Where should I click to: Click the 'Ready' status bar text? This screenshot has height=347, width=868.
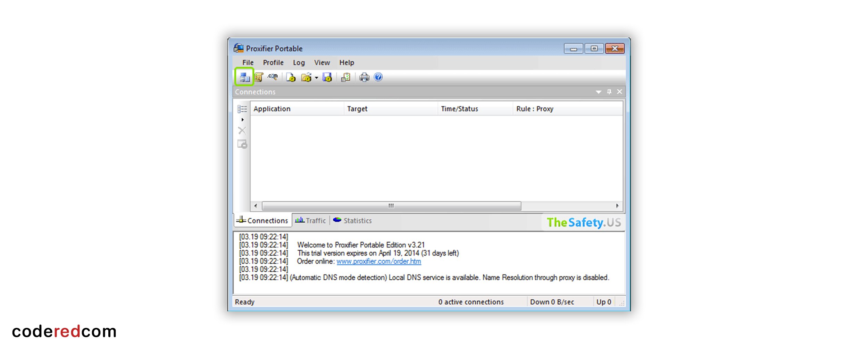pyautogui.click(x=245, y=302)
